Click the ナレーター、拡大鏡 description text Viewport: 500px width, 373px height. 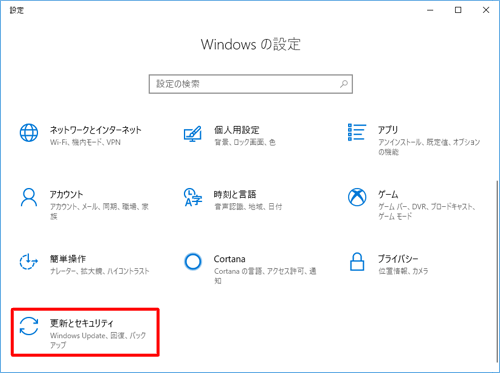pyautogui.click(x=99, y=271)
